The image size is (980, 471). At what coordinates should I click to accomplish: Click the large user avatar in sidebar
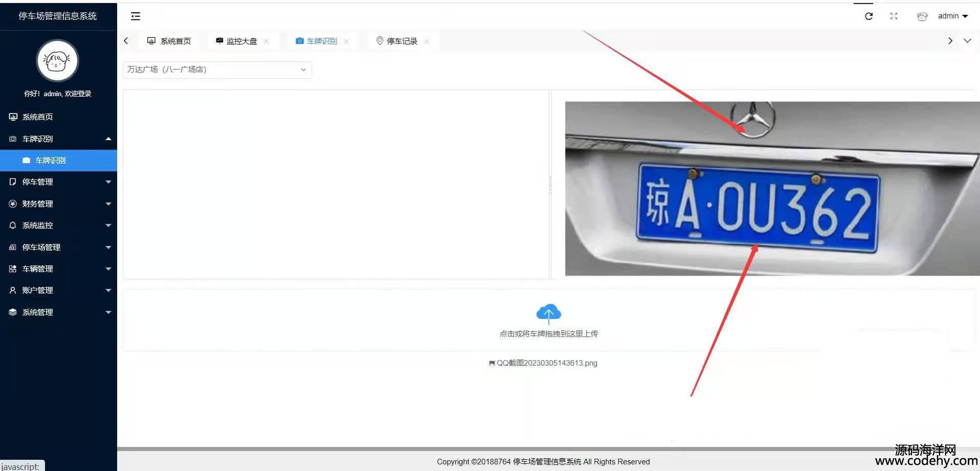[x=57, y=61]
